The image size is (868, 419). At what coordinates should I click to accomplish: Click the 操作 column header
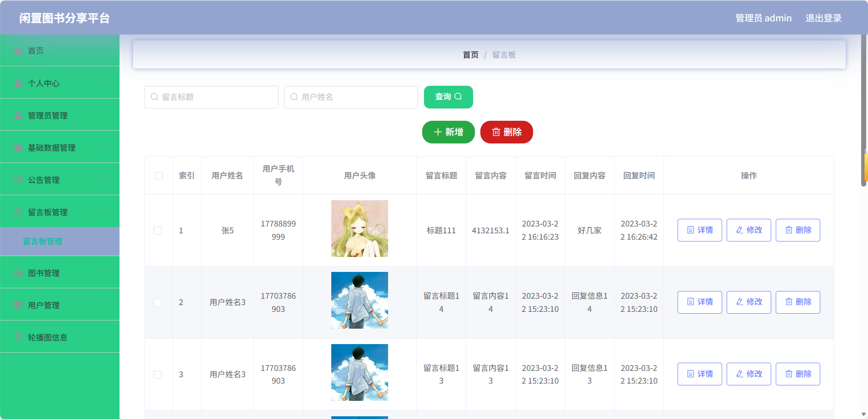[x=749, y=176]
